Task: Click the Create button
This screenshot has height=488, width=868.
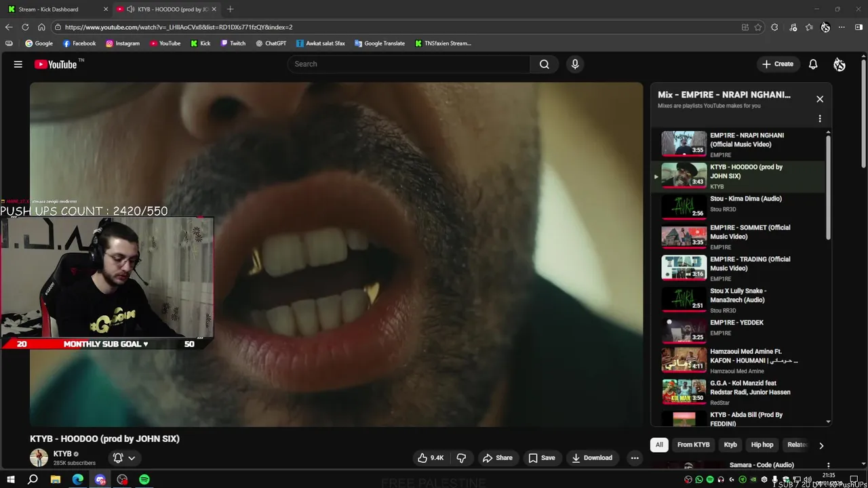Action: click(x=777, y=64)
